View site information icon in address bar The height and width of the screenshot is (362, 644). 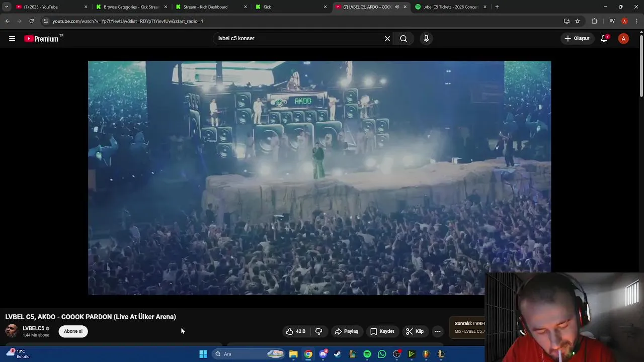(x=46, y=21)
